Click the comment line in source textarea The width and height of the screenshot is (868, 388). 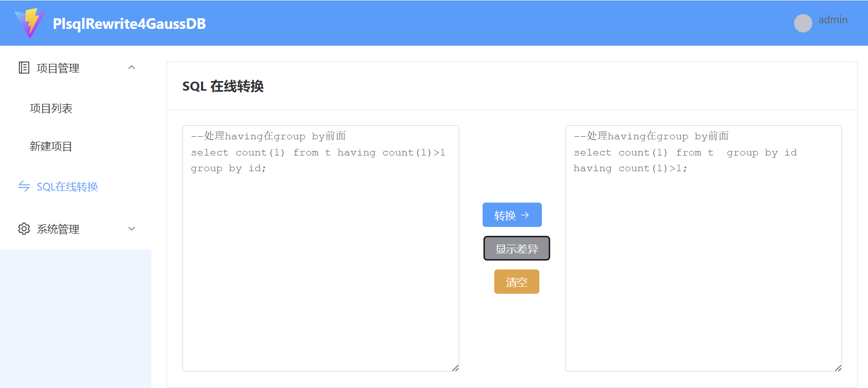coord(268,136)
